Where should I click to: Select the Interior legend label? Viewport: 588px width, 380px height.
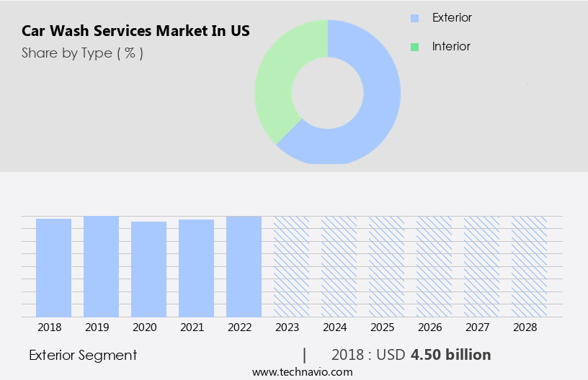click(x=451, y=46)
